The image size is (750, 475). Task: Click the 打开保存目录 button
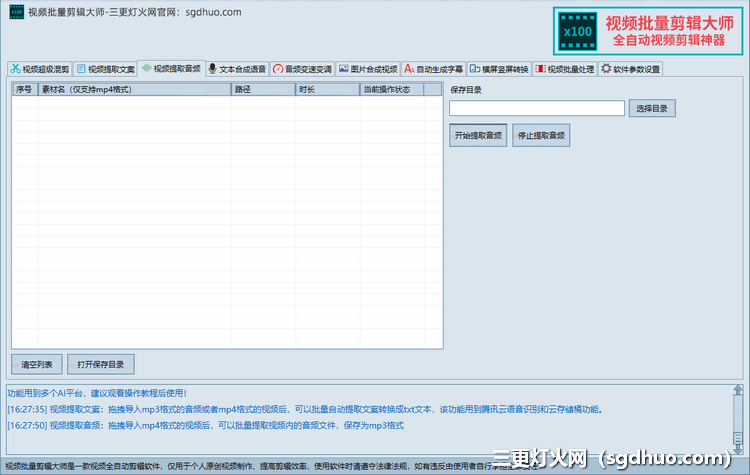(x=100, y=365)
